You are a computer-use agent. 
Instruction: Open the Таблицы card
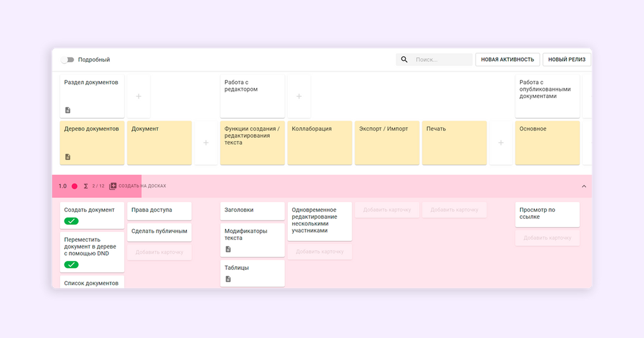tap(252, 273)
